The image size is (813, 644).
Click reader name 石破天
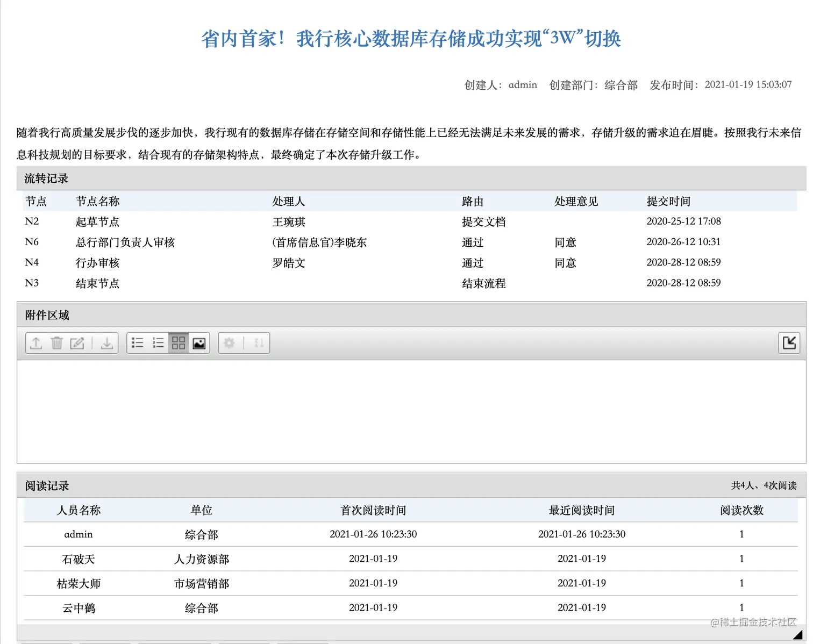click(x=79, y=559)
